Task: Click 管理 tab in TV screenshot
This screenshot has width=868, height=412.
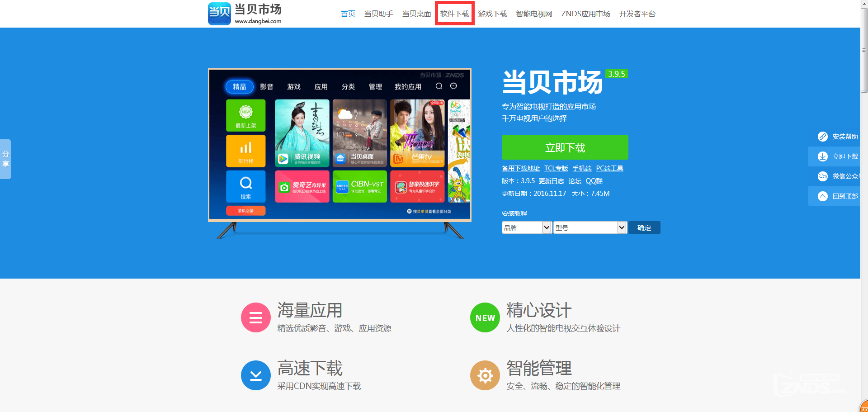Action: [x=375, y=87]
